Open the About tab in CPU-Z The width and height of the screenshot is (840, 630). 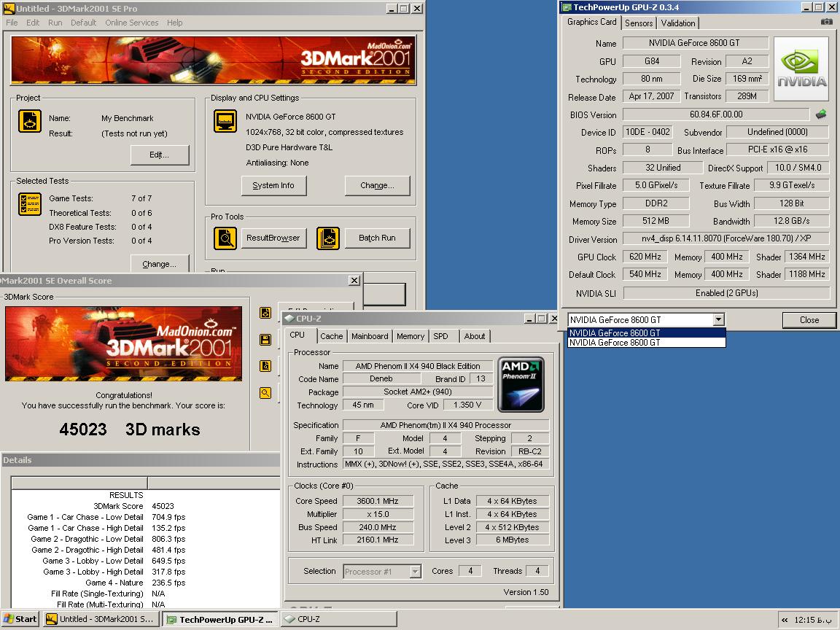tap(475, 336)
